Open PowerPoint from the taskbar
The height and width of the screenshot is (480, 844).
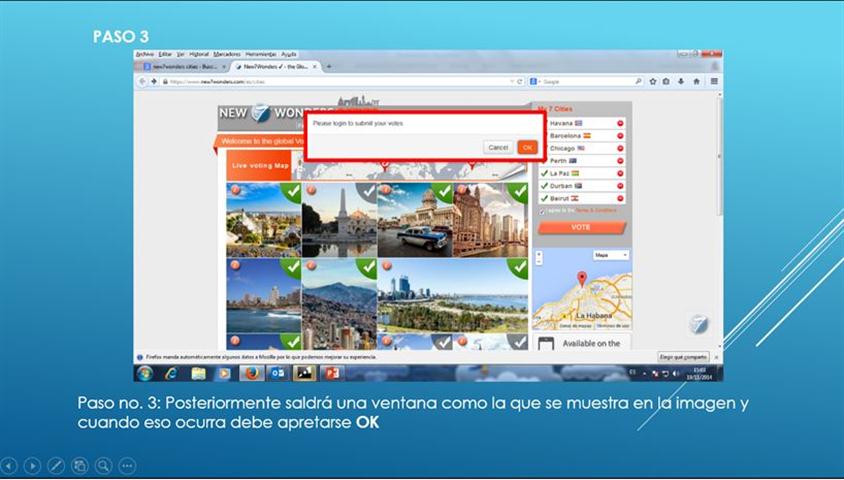(332, 373)
